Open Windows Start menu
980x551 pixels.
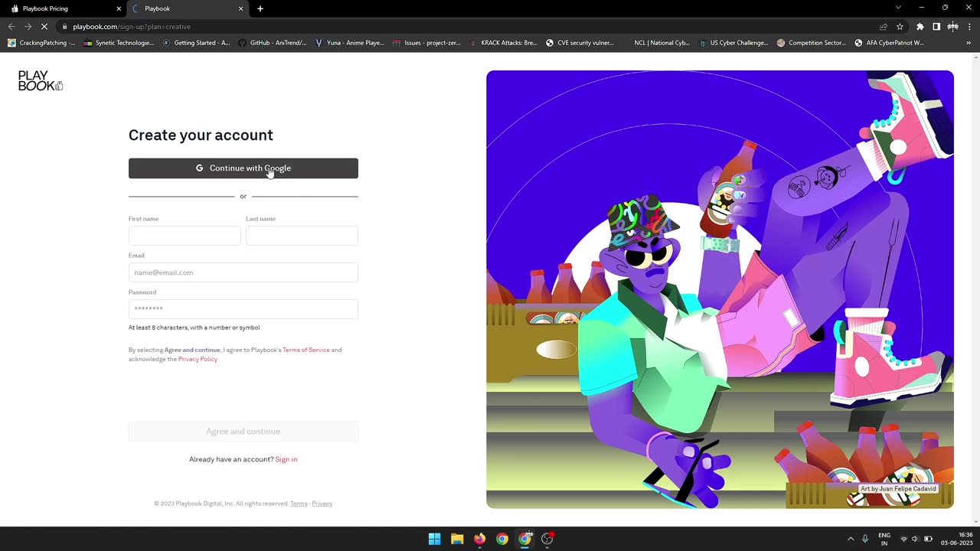pyautogui.click(x=434, y=539)
